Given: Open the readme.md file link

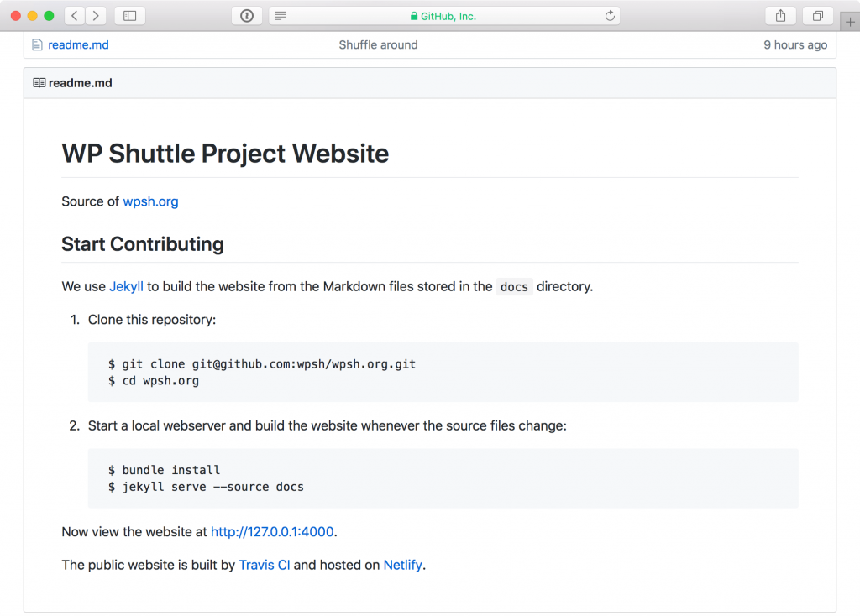Looking at the screenshot, I should click(x=78, y=45).
